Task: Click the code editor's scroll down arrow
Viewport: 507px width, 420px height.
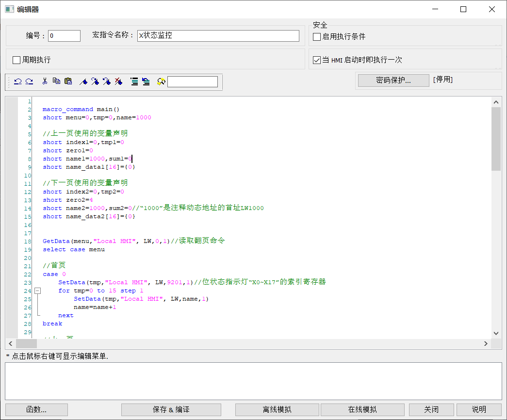Action: pos(496,333)
